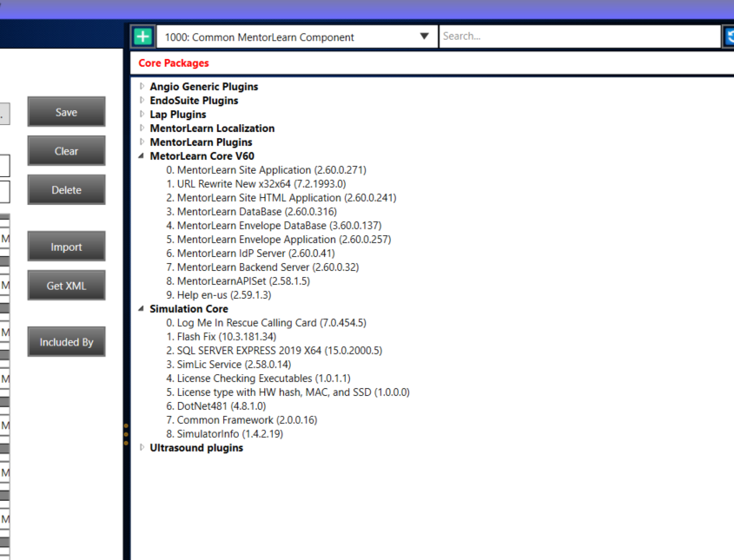Click the Included By button
The image size is (734, 560).
point(67,341)
